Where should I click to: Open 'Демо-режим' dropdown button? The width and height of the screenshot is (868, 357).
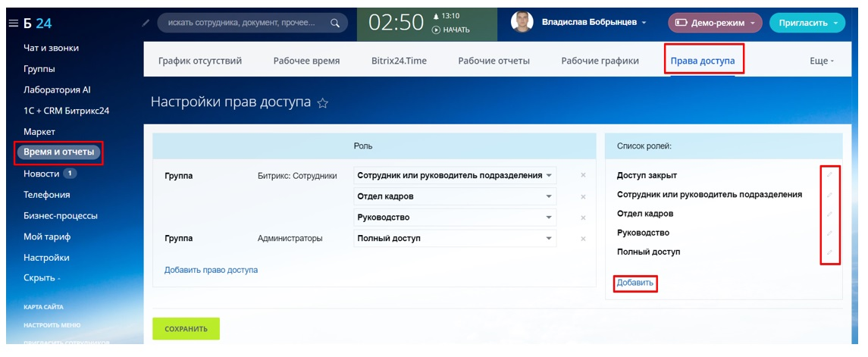tap(715, 23)
